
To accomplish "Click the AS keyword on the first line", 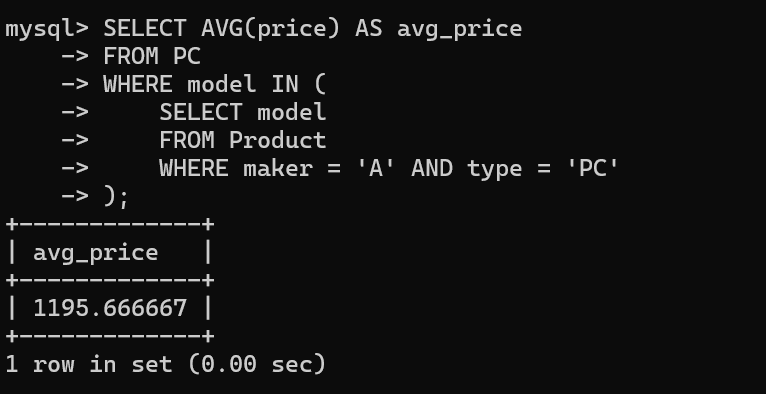I will click(x=368, y=29).
